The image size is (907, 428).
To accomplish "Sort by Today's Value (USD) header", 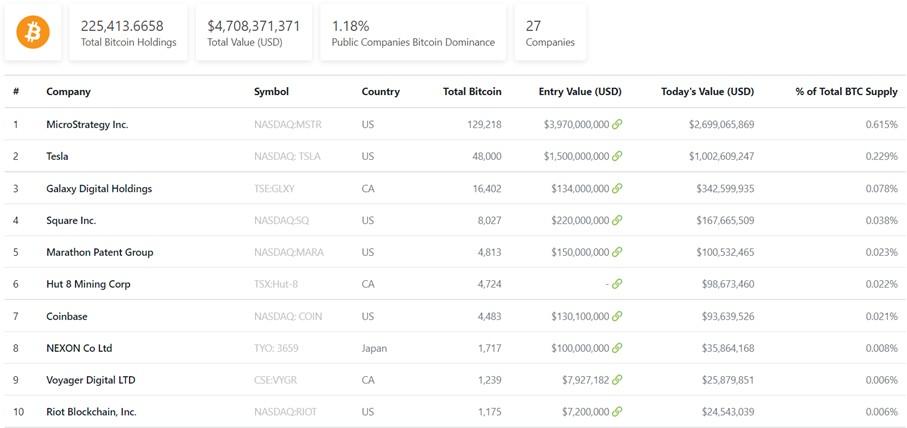I will coord(707,91).
